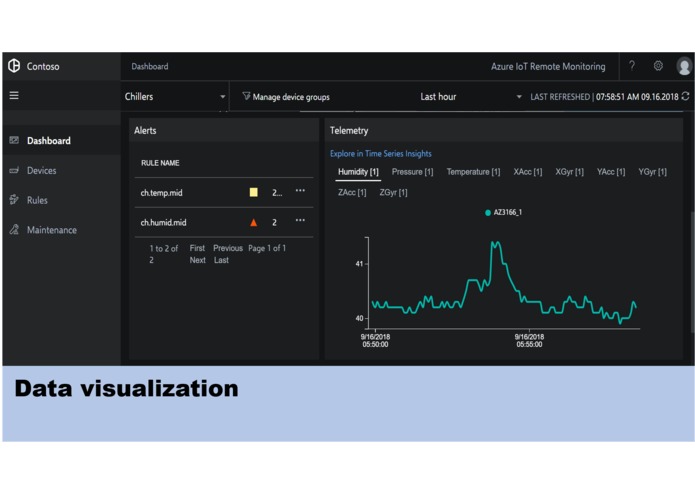The image size is (695, 494).
Task: Select the ZAcc [1] telemetry tab
Action: pyautogui.click(x=352, y=192)
